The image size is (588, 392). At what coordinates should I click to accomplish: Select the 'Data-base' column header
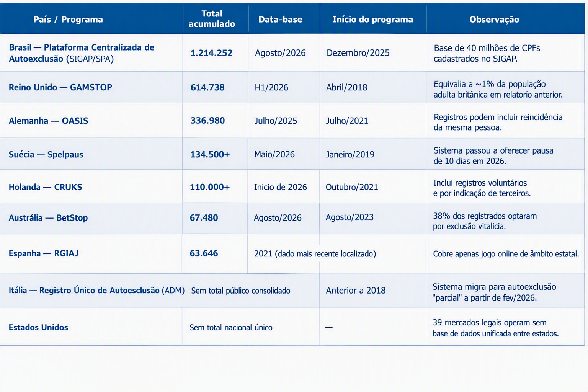click(x=280, y=20)
